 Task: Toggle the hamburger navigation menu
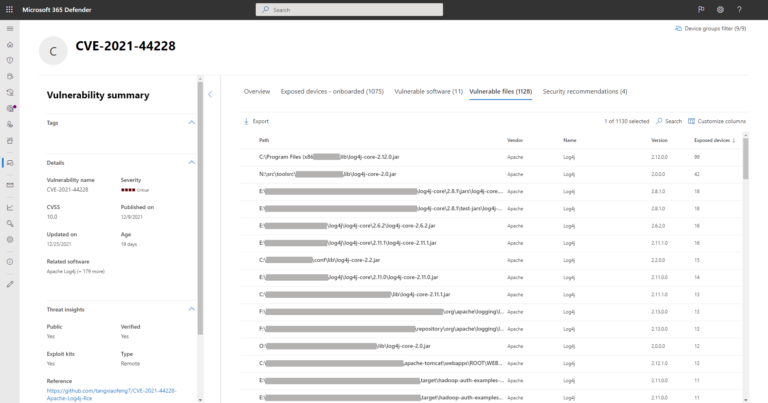(10, 28)
